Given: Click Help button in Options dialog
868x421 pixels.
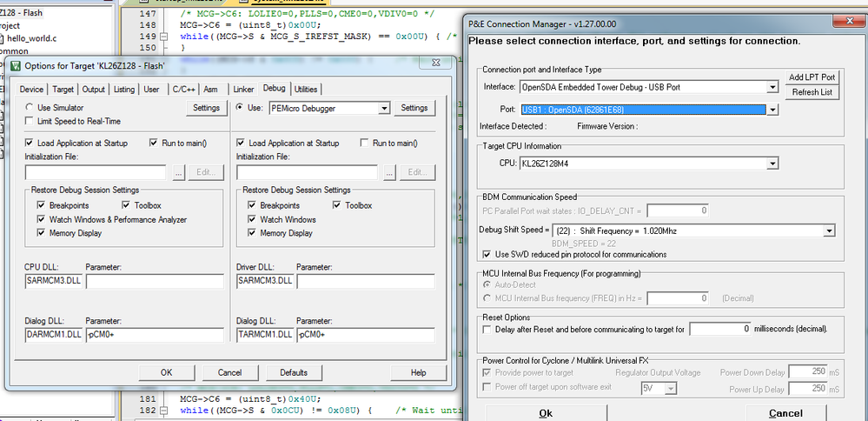Looking at the screenshot, I should pos(419,373).
